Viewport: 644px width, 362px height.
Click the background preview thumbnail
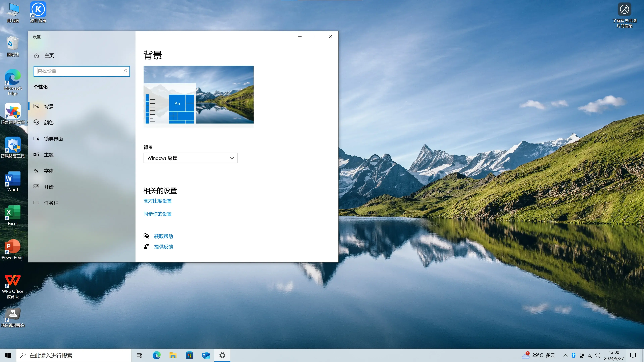click(198, 95)
